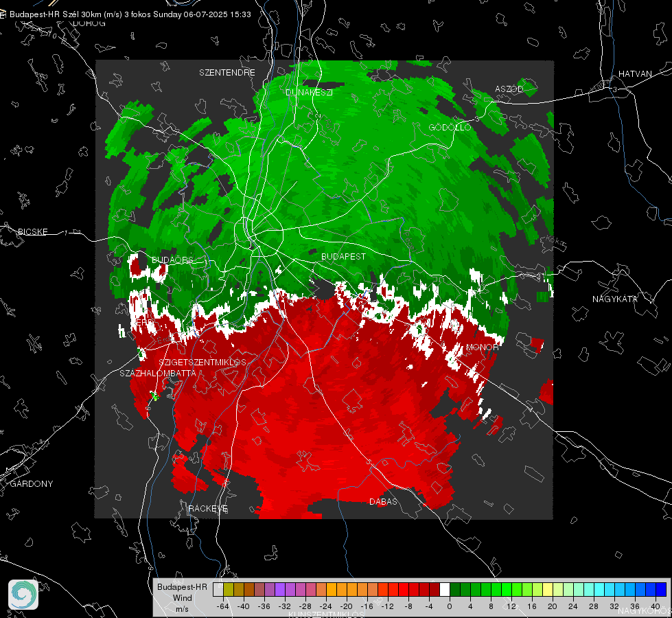Screen dimensions: 672x618
Task: Select the dark blue swatch ending the legend
Action: pos(661,589)
